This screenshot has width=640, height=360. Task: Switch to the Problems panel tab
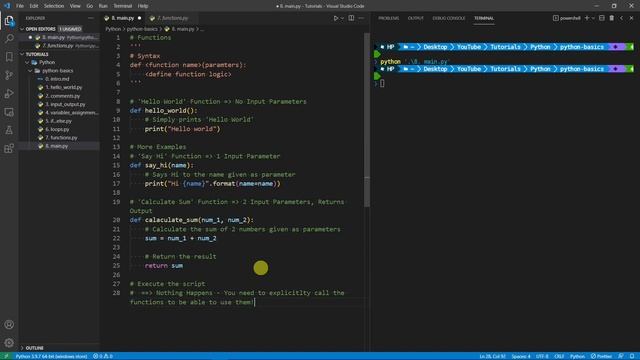388,18
